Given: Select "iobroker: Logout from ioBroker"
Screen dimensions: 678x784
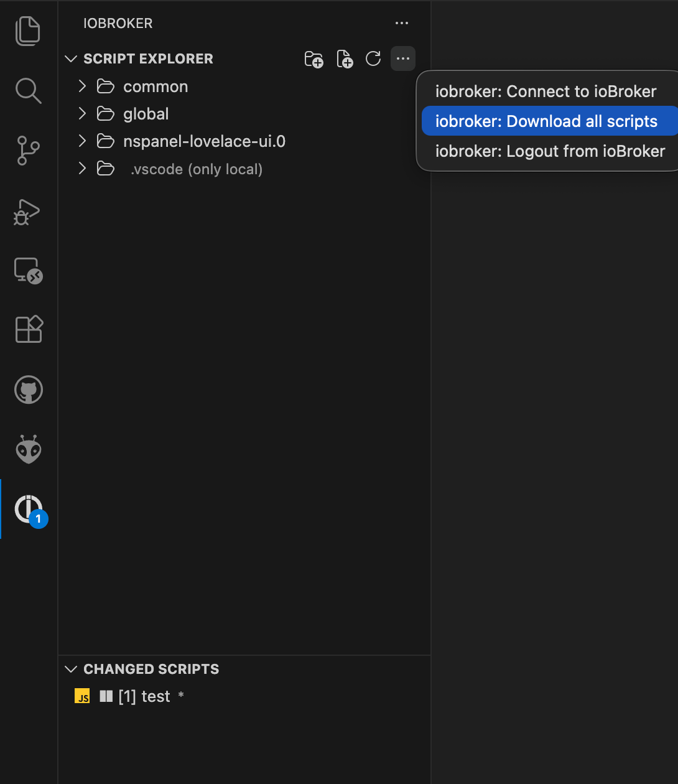Looking at the screenshot, I should point(550,151).
